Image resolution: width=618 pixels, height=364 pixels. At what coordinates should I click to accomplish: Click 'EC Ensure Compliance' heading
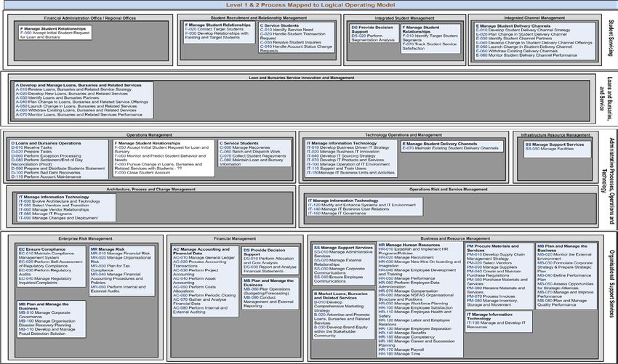point(42,249)
